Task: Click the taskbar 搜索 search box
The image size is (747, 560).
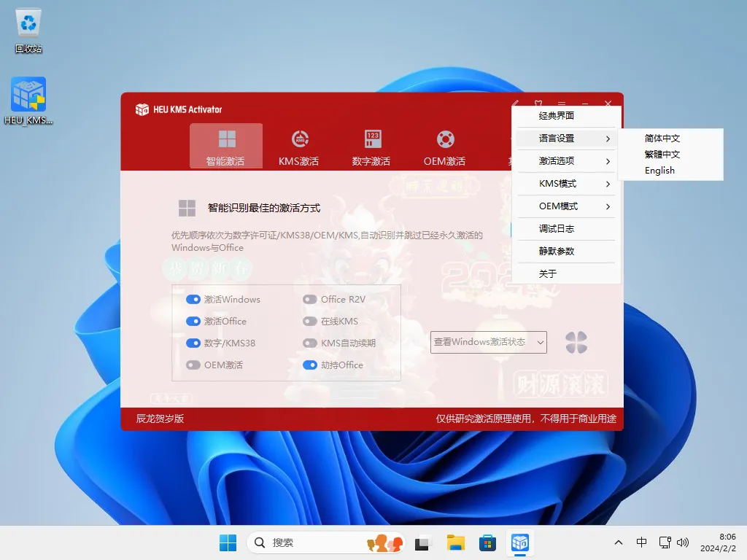Action: pyautogui.click(x=326, y=542)
